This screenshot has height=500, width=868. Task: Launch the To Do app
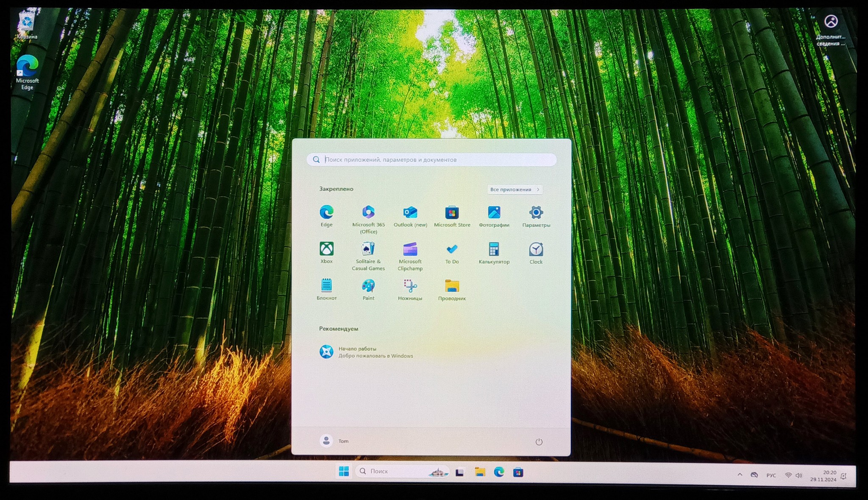452,249
